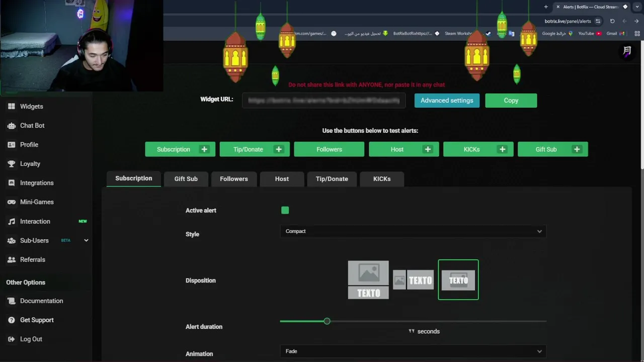Click the plus icon on Host test button
Viewport: 644px width, 362px height.
[428, 149]
